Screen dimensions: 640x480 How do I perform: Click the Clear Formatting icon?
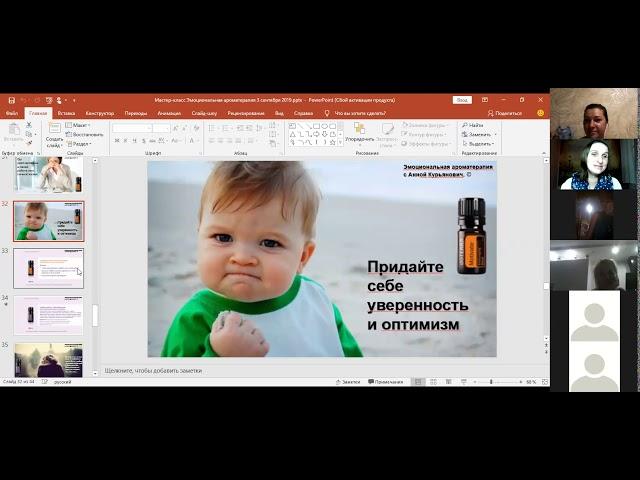click(x=196, y=128)
